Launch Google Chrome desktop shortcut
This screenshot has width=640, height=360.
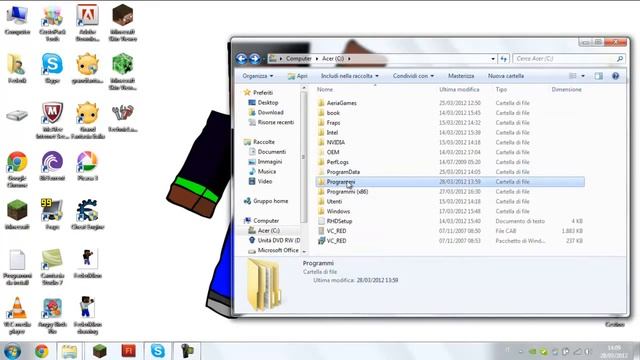pyautogui.click(x=17, y=169)
